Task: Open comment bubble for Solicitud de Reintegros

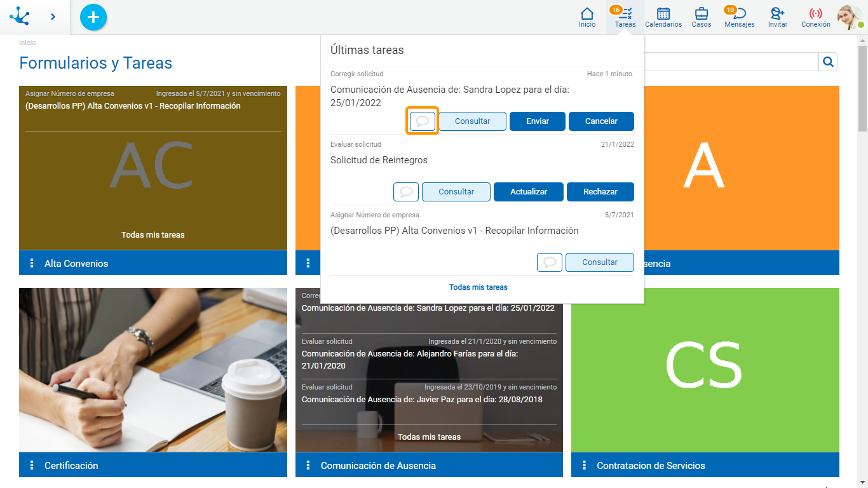Action: tap(406, 192)
